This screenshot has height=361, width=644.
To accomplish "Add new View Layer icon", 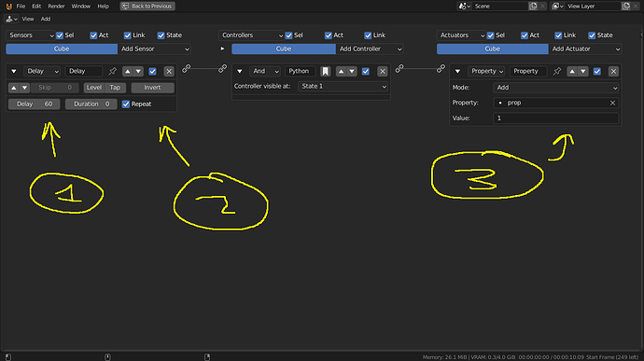I will tap(626, 7).
